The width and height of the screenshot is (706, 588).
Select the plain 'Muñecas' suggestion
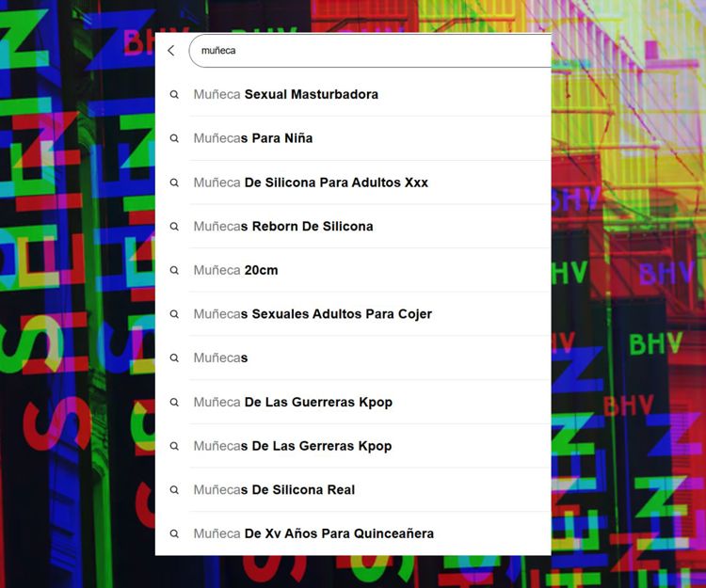(x=221, y=358)
